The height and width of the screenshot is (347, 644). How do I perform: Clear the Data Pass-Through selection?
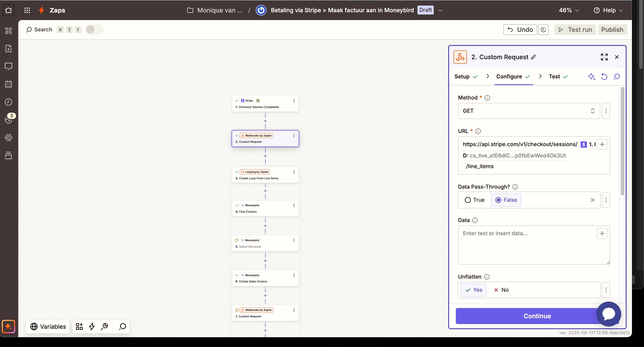[x=592, y=200]
